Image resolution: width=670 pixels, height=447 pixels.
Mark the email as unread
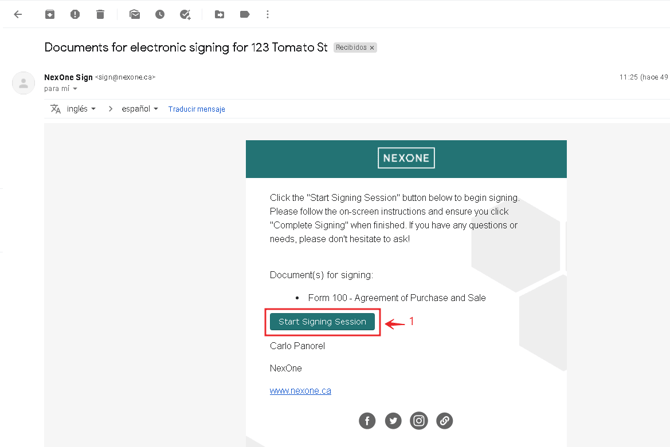coord(135,15)
